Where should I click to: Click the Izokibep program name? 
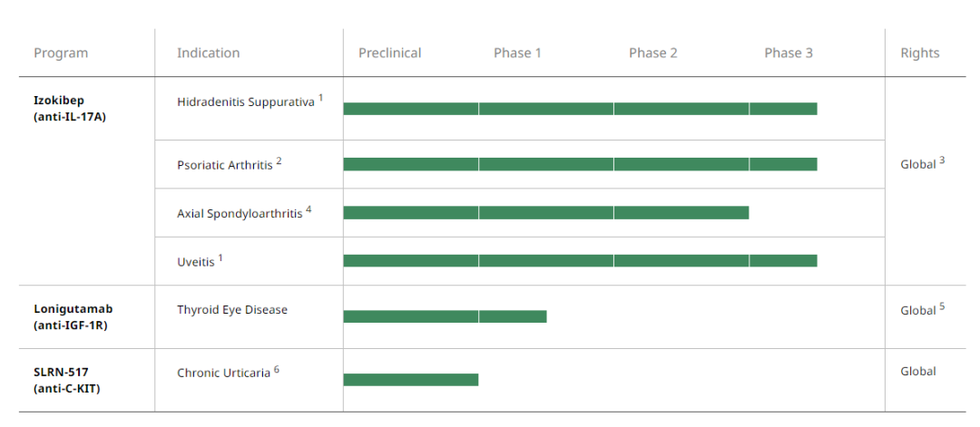pos(58,101)
